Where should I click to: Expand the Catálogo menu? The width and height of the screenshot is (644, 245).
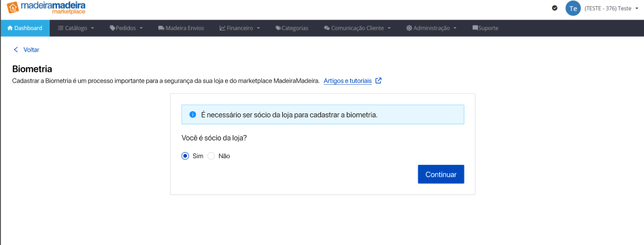coord(76,29)
